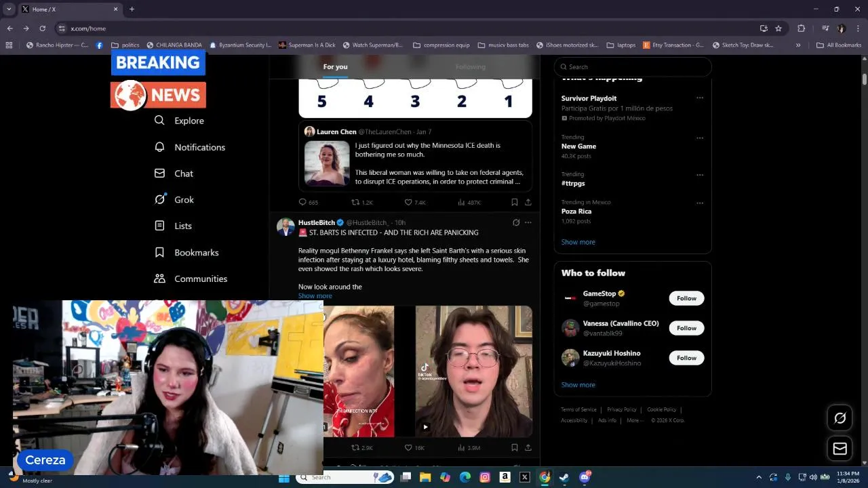Screen dimensions: 868x488
Task: Open the tab search dropdown in Chrome
Action: click(x=9, y=9)
